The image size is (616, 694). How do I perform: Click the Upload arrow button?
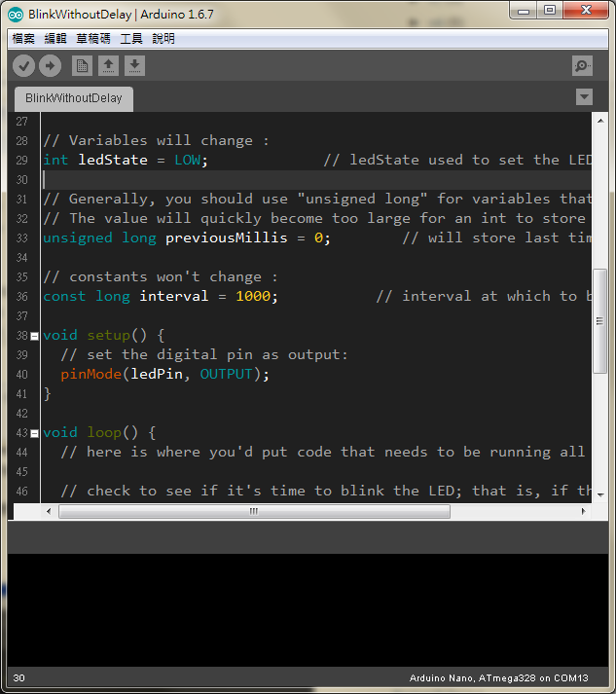(50, 66)
